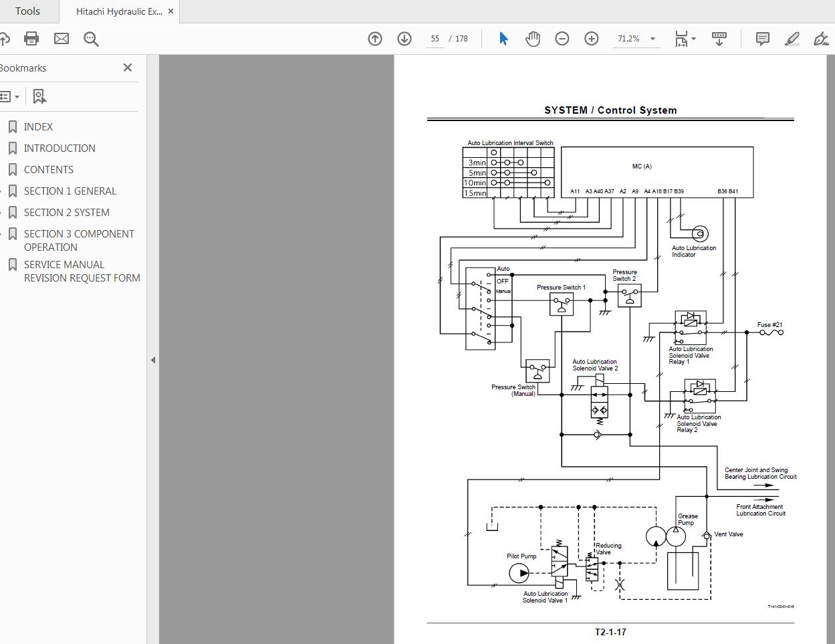Print the service manual

[31, 38]
